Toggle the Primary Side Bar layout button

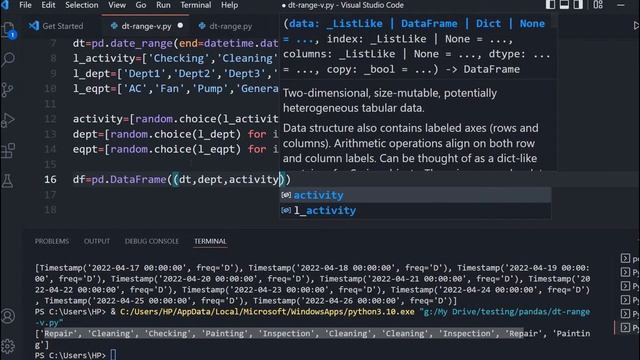pos(550,5)
